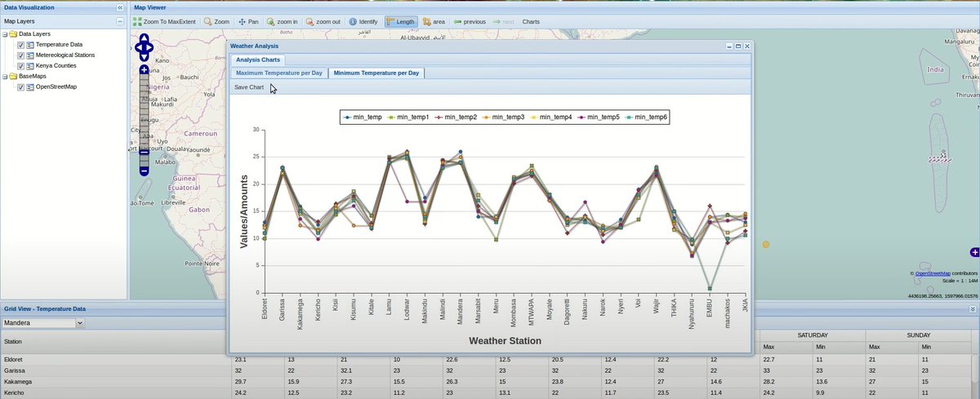Viewport: 980px width, 399px height.
Task: Click the Temperature Data layer icon
Action: 29,45
